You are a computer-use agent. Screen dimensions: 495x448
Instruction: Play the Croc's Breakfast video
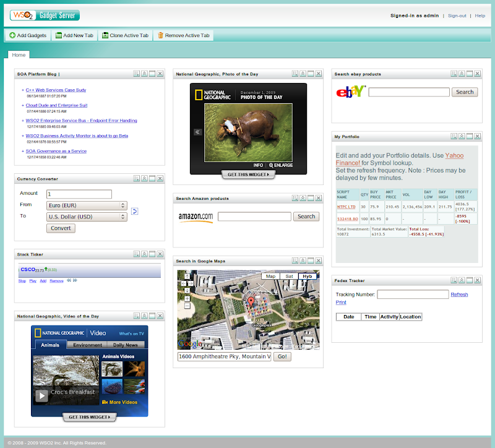(x=41, y=395)
